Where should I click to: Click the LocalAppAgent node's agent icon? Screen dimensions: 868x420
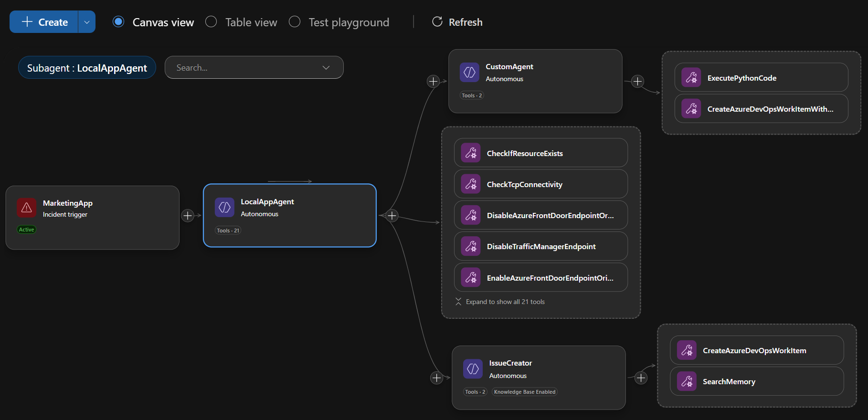(224, 207)
